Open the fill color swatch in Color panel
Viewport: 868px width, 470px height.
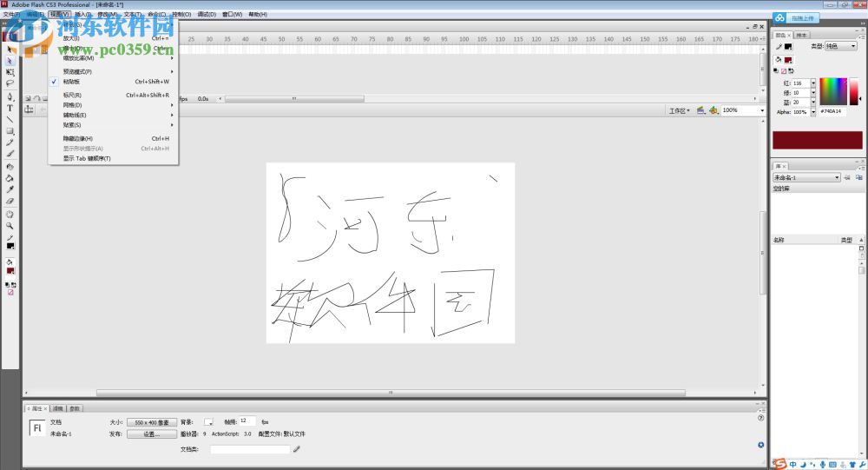coord(788,60)
